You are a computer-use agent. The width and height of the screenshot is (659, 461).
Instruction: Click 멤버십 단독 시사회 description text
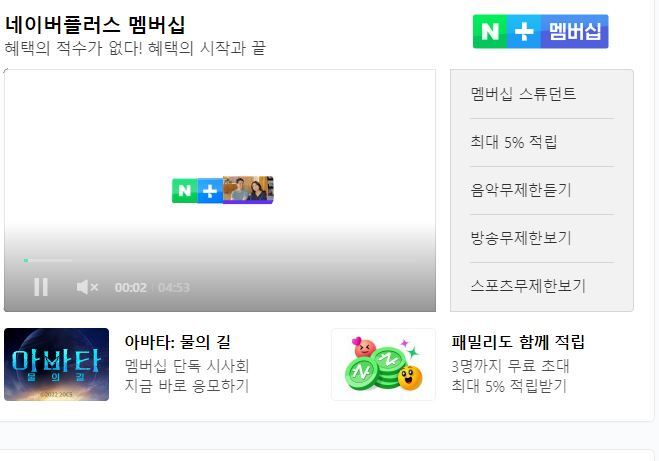click(x=187, y=366)
